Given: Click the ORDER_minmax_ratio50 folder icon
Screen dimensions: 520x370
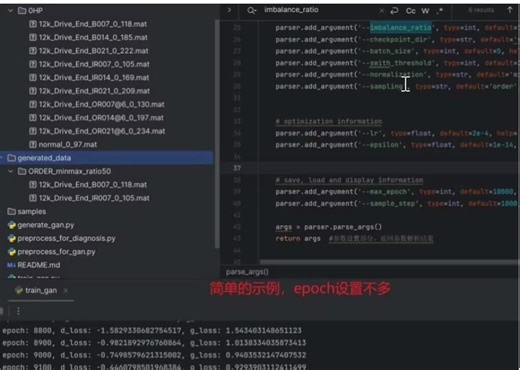Looking at the screenshot, I should point(22,171).
